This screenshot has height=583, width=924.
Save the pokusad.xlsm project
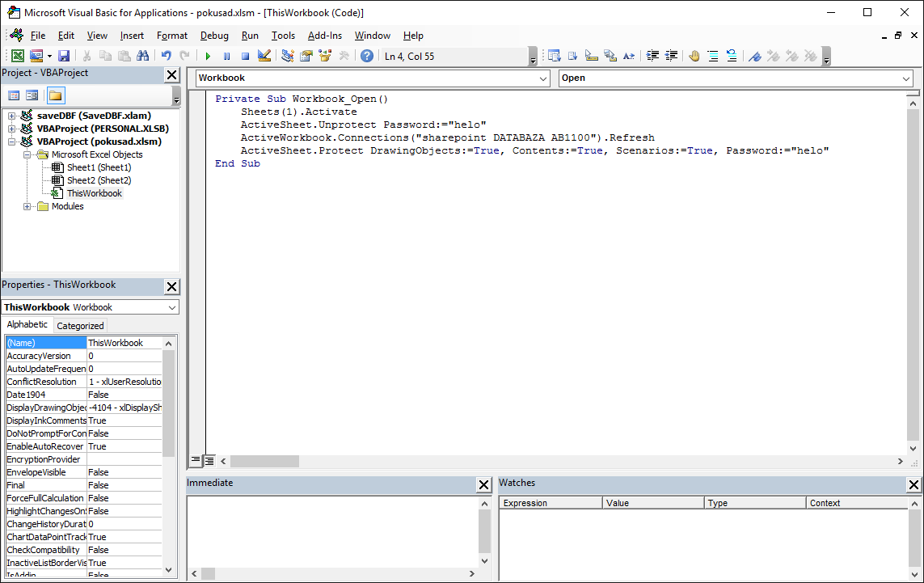(64, 56)
